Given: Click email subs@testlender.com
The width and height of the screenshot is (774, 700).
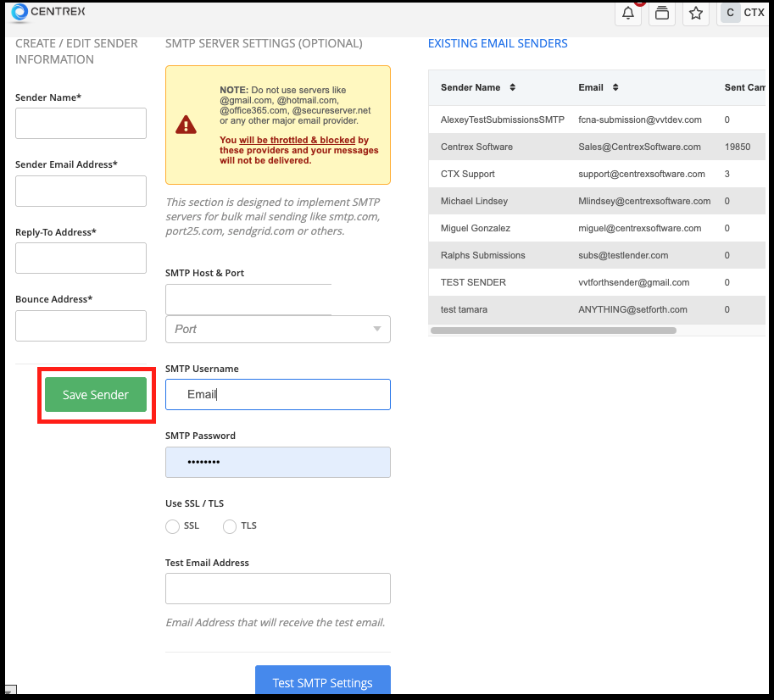Looking at the screenshot, I should coord(623,255).
